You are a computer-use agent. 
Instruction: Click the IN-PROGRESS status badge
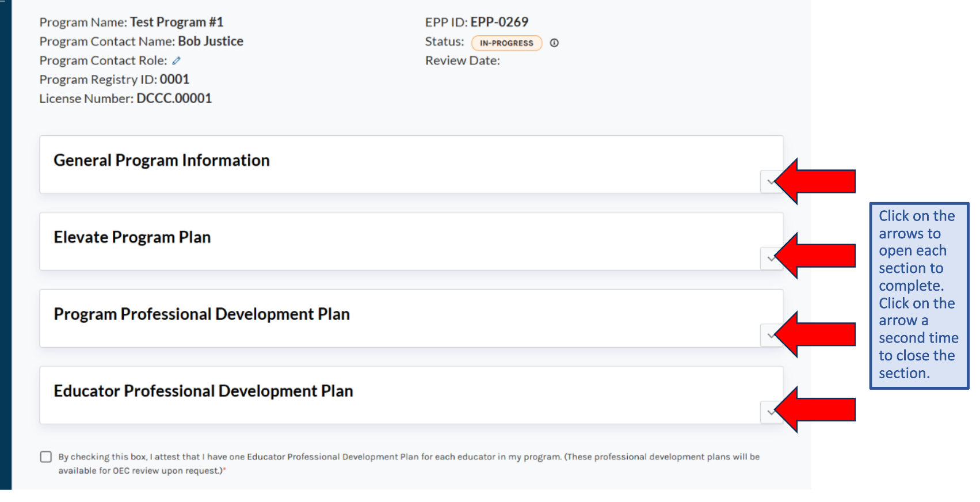[506, 43]
